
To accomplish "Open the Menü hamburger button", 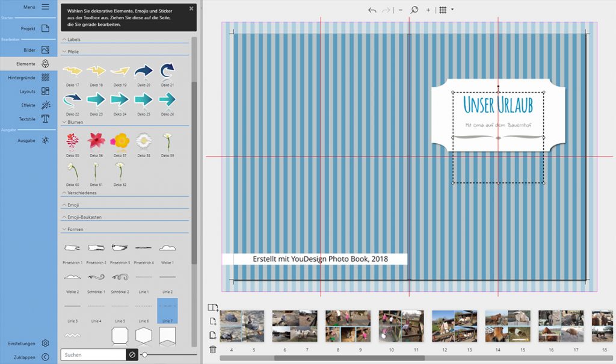I will coord(45,7).
